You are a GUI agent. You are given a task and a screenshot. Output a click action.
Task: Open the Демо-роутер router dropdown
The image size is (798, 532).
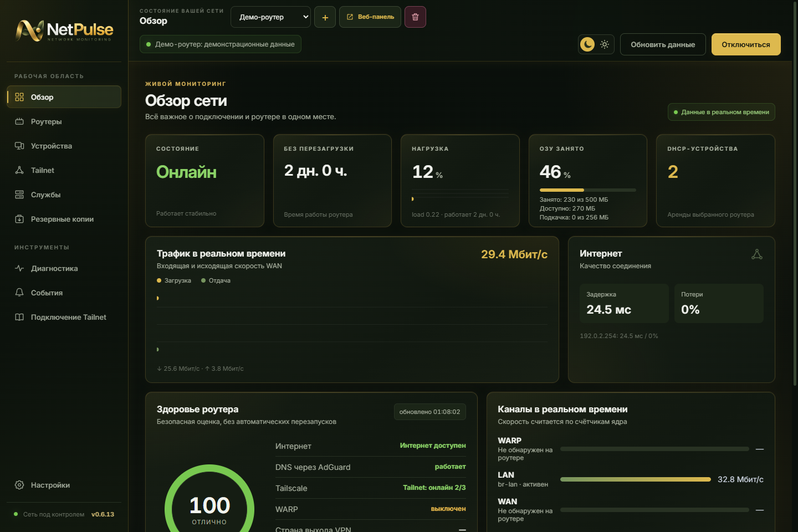(270, 17)
